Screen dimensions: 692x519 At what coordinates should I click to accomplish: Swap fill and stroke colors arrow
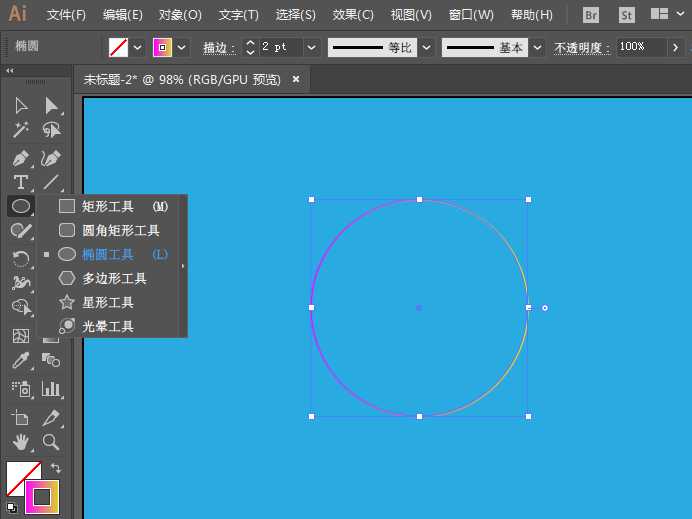click(56, 467)
